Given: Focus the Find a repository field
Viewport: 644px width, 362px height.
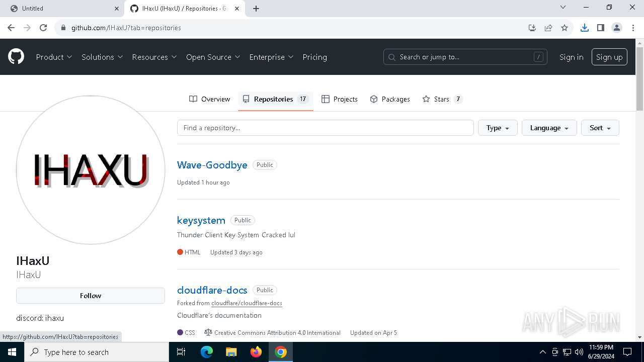Looking at the screenshot, I should click(x=326, y=128).
